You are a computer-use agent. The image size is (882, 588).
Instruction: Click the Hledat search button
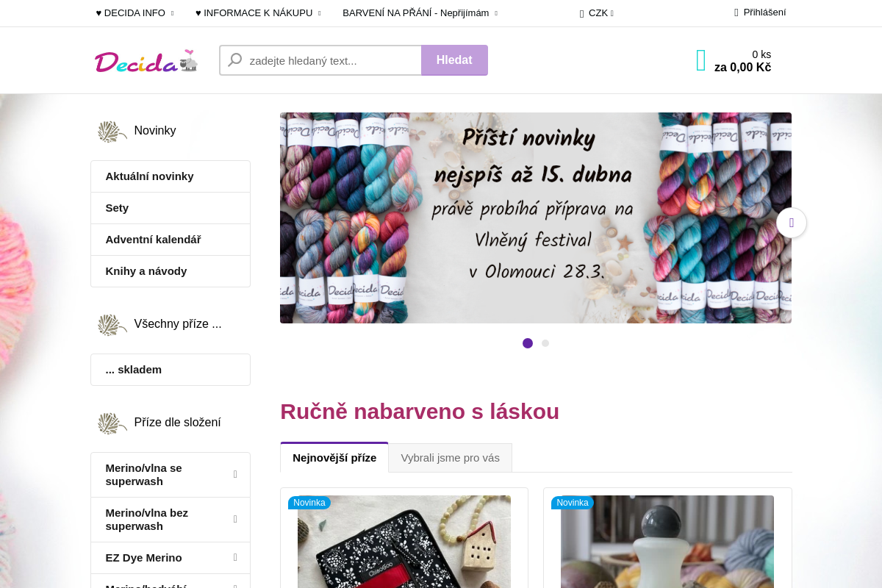click(x=454, y=60)
